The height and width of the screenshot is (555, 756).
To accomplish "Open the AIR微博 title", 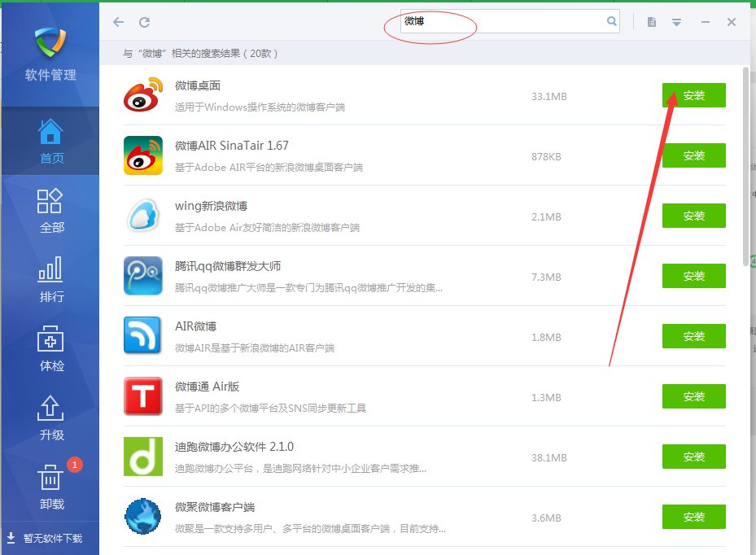I will [x=196, y=326].
